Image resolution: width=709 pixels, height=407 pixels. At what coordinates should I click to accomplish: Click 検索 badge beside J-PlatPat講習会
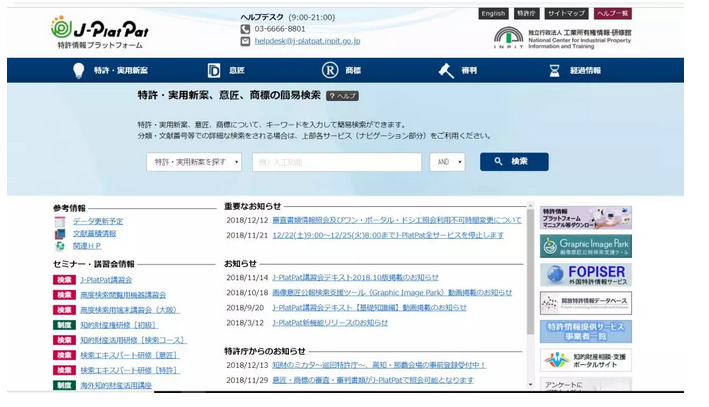(64, 280)
